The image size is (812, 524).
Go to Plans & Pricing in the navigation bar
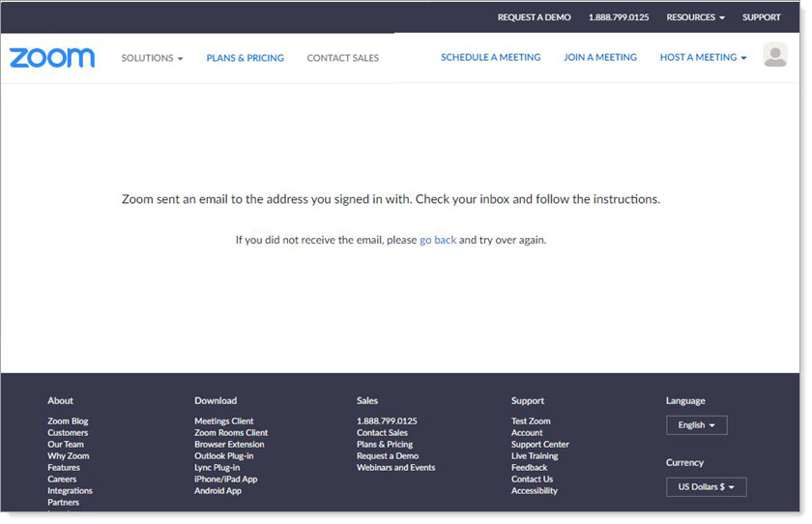point(245,58)
